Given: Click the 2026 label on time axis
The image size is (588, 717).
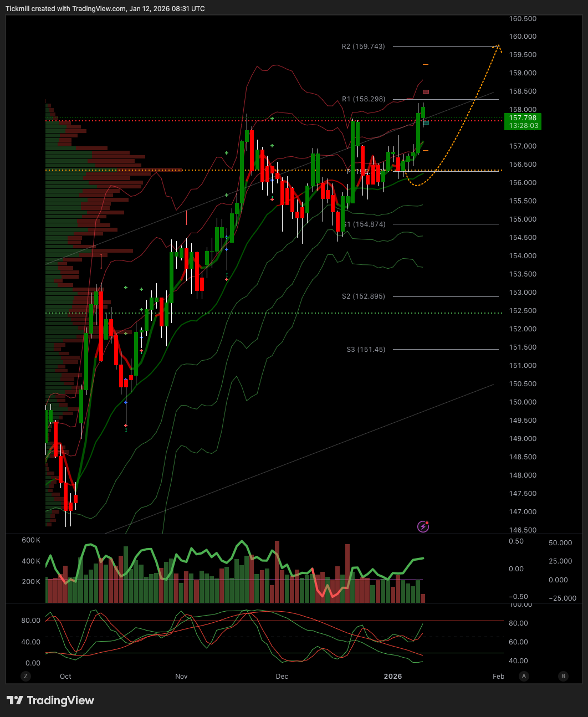Looking at the screenshot, I should tap(393, 676).
